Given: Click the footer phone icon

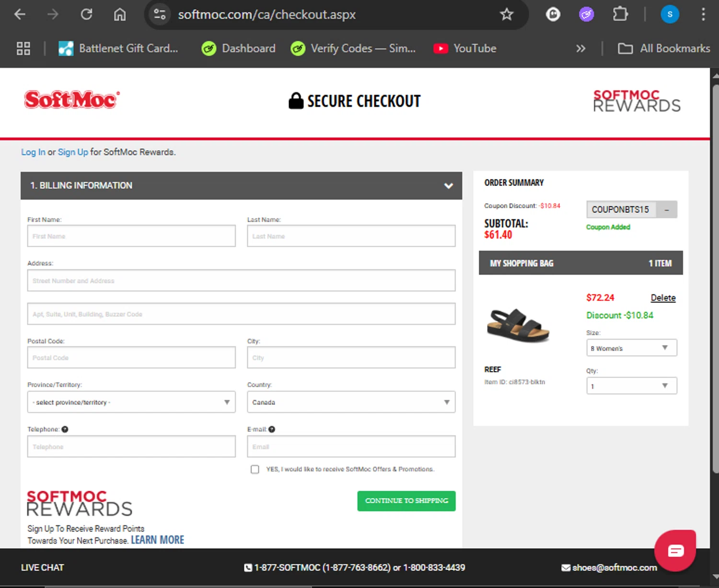Looking at the screenshot, I should click(x=248, y=568).
